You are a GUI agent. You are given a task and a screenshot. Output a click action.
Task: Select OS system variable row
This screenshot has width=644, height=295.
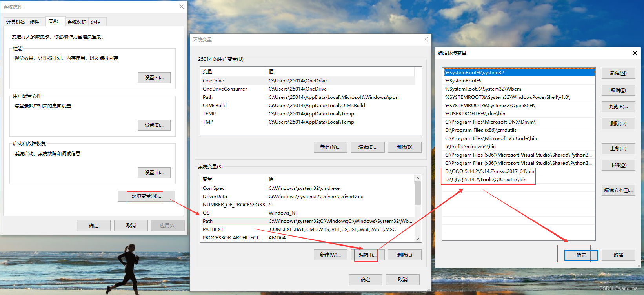pyautogui.click(x=307, y=213)
